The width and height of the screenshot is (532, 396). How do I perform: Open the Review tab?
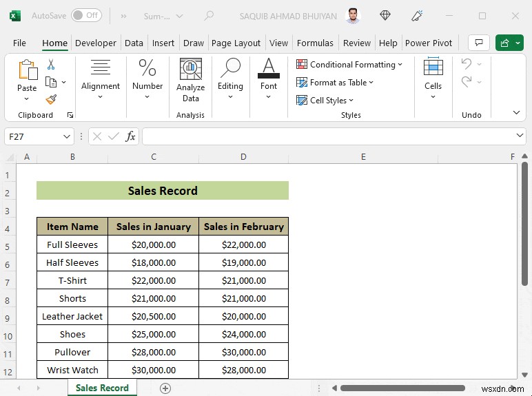coord(356,43)
